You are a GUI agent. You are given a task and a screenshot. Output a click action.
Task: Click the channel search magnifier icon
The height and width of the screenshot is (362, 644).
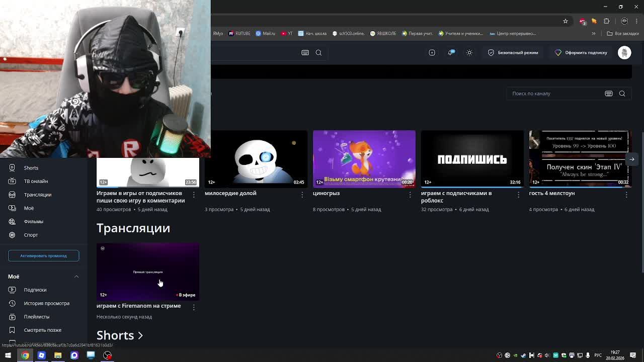click(x=622, y=94)
